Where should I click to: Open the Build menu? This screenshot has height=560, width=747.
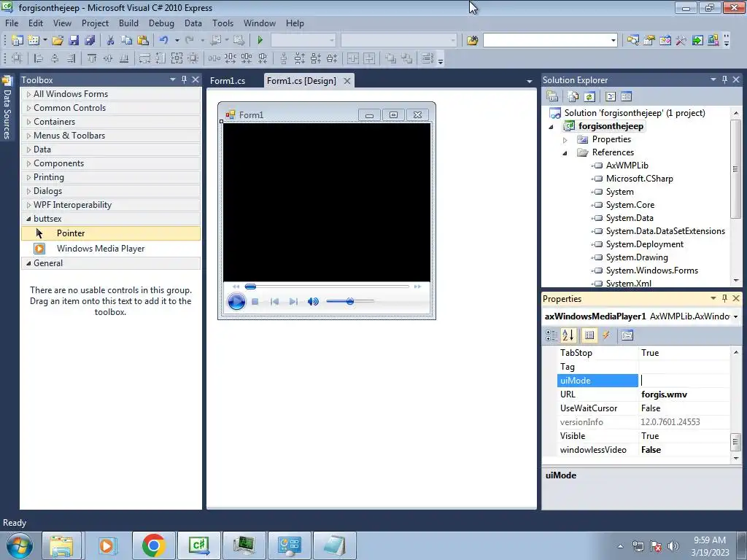[128, 23]
